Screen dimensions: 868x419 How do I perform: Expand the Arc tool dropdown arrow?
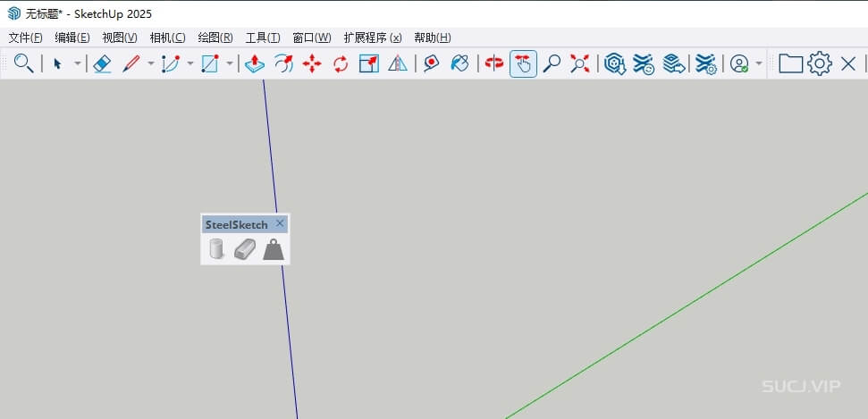pos(190,63)
